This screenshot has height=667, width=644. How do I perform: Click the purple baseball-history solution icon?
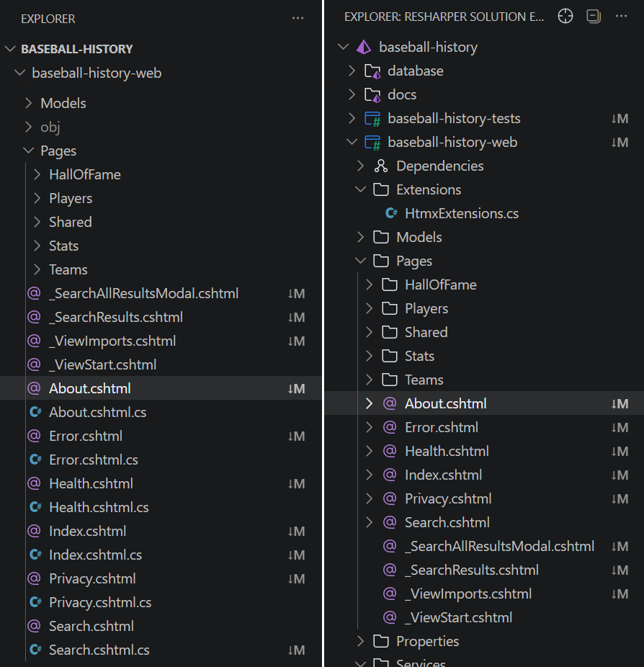[x=364, y=48]
